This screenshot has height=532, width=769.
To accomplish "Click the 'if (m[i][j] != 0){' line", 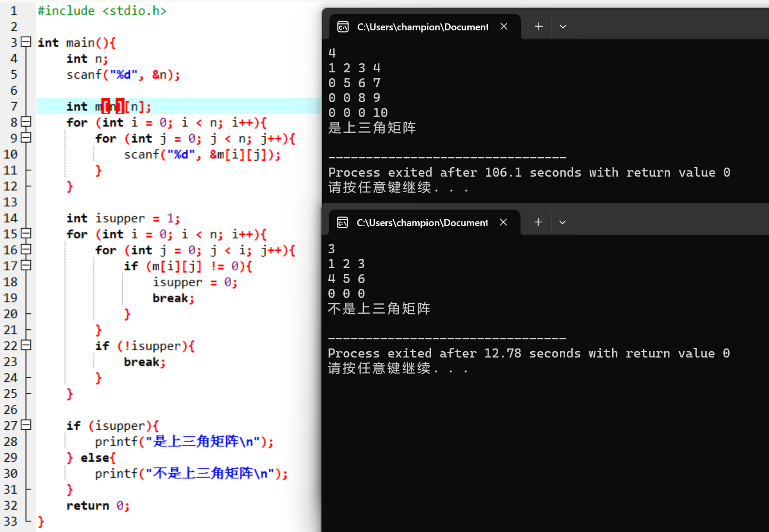I will [x=188, y=266].
